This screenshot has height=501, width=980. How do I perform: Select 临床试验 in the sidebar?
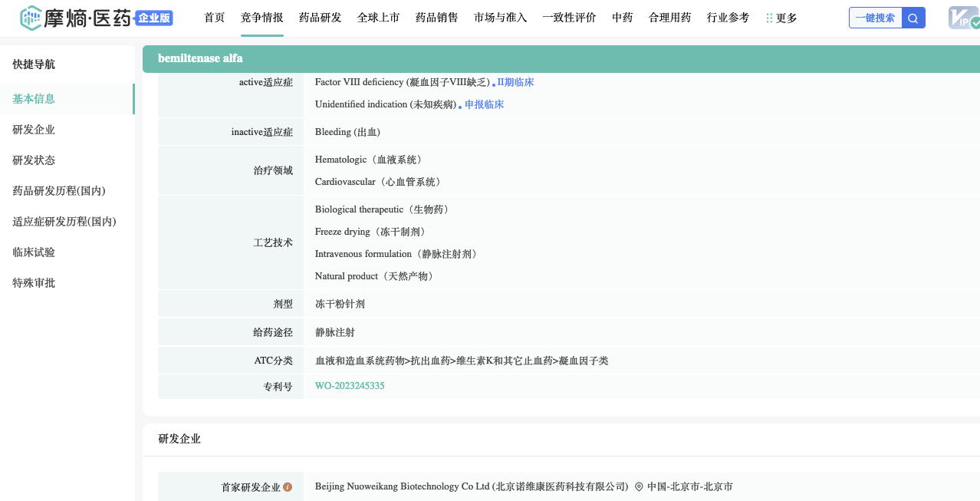[34, 252]
